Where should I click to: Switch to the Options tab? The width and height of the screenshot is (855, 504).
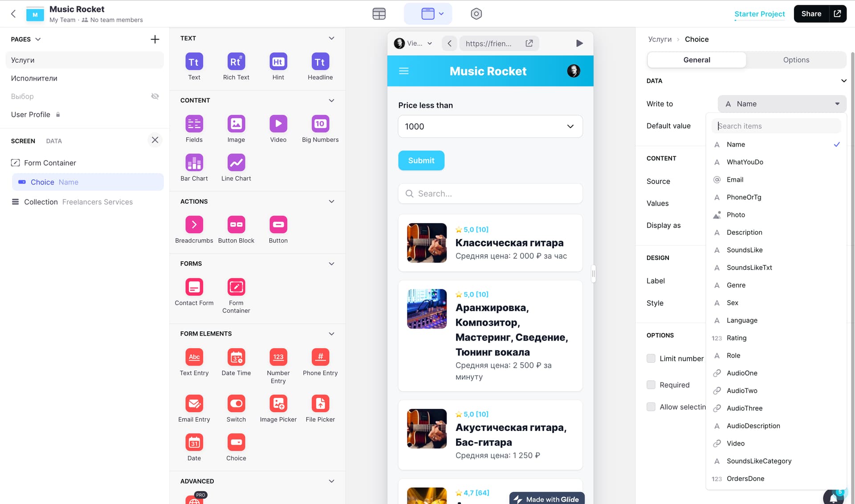tap(796, 60)
